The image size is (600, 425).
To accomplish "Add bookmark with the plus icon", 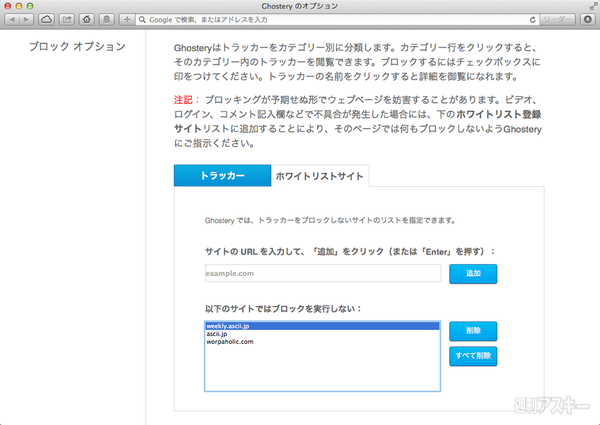I will [127, 19].
